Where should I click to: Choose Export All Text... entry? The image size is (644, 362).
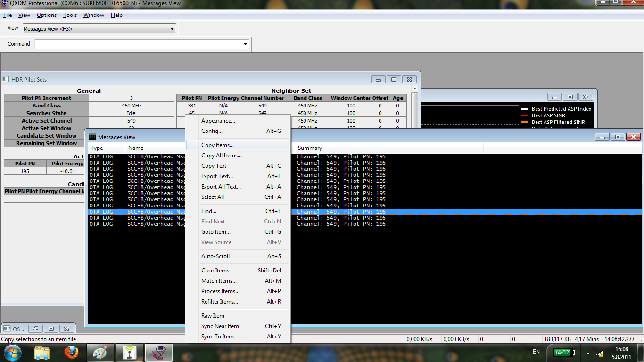tap(238, 187)
